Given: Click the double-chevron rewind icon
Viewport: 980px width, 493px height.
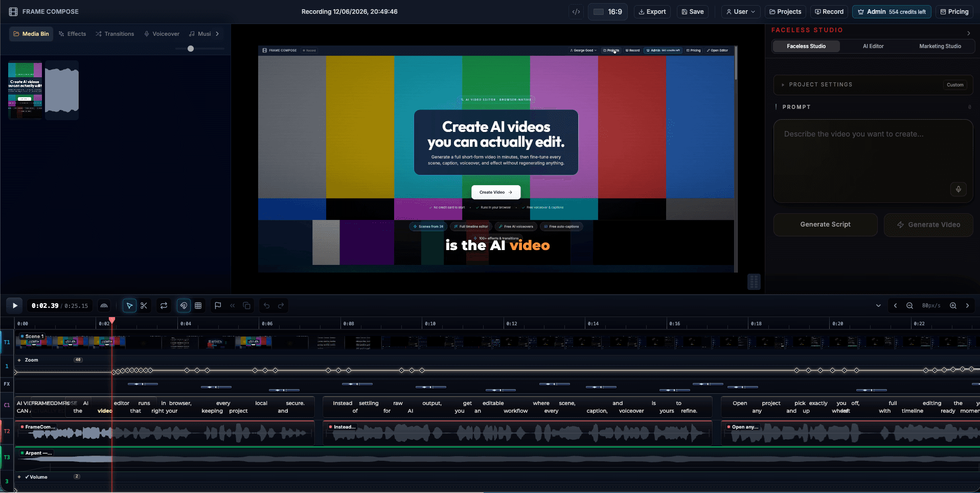Looking at the screenshot, I should coord(233,306).
